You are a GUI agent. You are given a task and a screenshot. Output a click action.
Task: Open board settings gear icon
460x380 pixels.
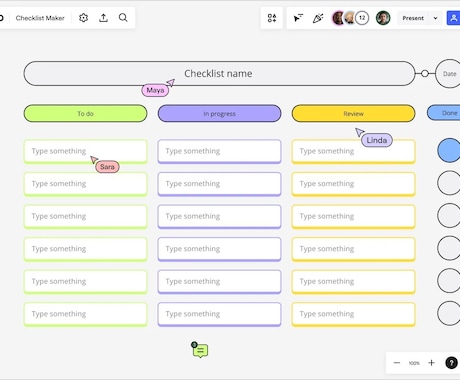point(83,18)
